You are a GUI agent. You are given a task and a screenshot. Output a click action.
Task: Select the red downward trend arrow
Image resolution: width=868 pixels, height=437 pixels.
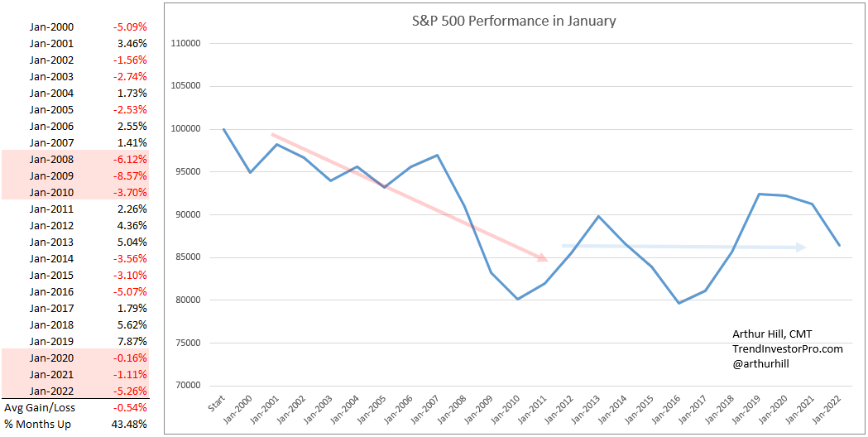pos(409,197)
